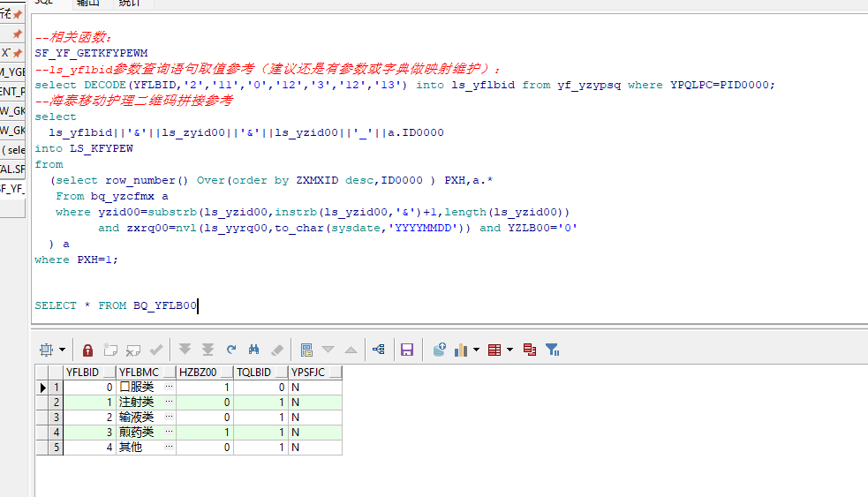Viewport: 868px width, 497px height.
Task: Click the export query results database icon
Action: pyautogui.click(x=439, y=350)
